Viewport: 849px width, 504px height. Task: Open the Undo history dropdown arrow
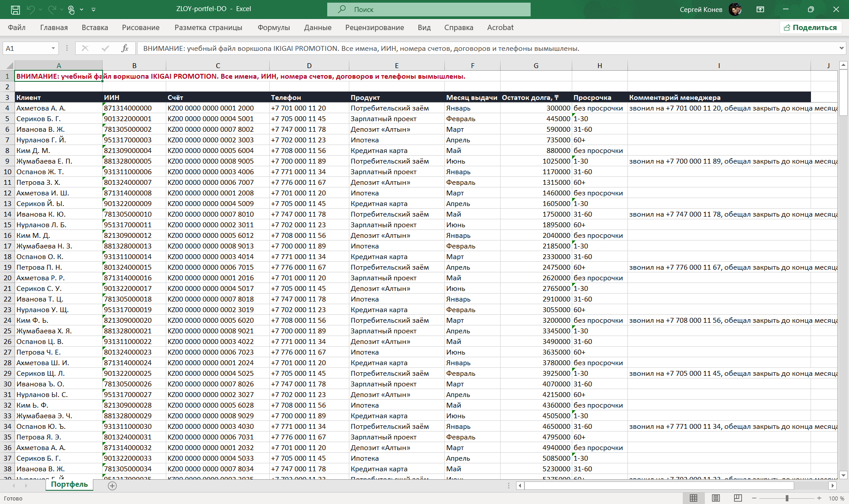40,9
